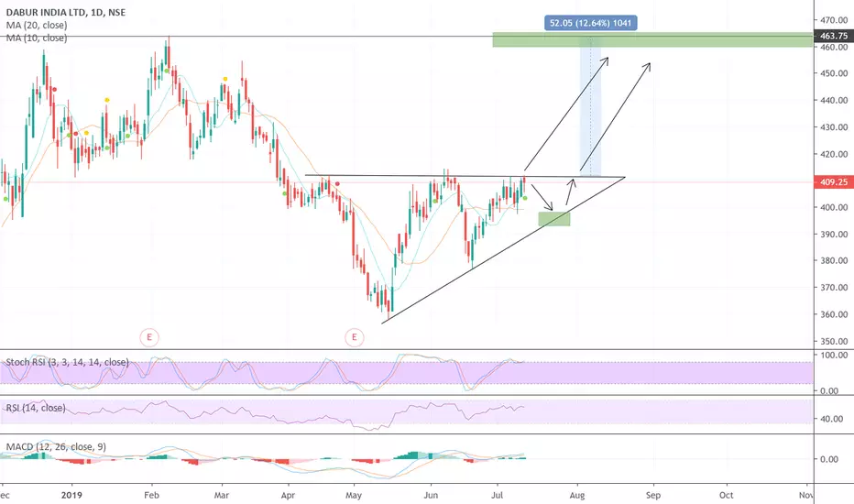The image size is (854, 504).
Task: Click 0.00 on the Stoch RSI scale
Action: [x=829, y=390]
